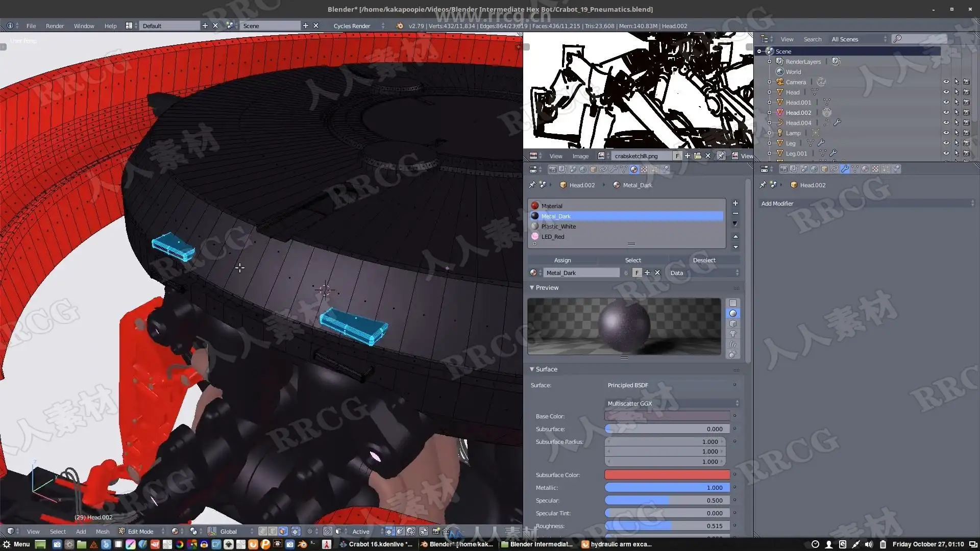Select face select mode in viewport header

(283, 531)
